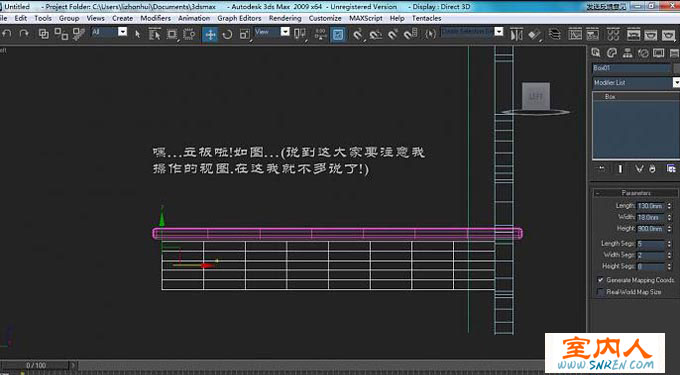Expand the Modifier List dropdown
680x375 pixels.
(x=636, y=82)
